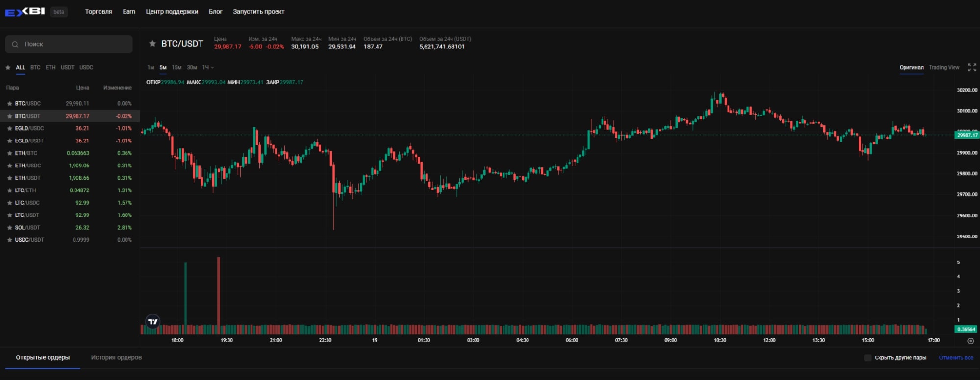Click the USDC/USDT price 0.9999
980x380 pixels.
click(81, 240)
